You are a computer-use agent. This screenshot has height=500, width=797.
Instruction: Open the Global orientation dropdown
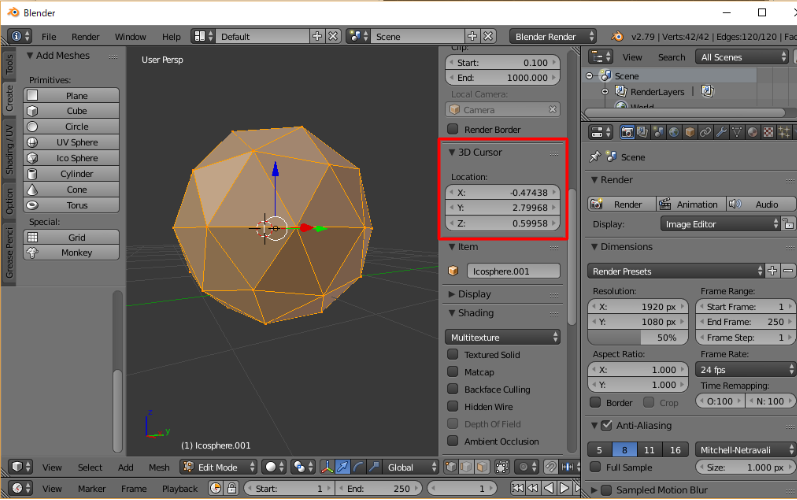click(410, 467)
